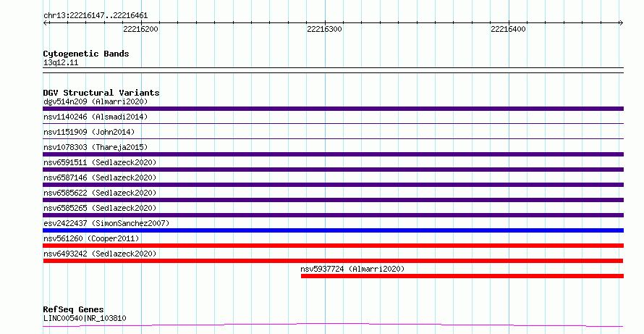Select the 13q12.11 band label
The width and height of the screenshot is (644, 334).
coord(61,62)
